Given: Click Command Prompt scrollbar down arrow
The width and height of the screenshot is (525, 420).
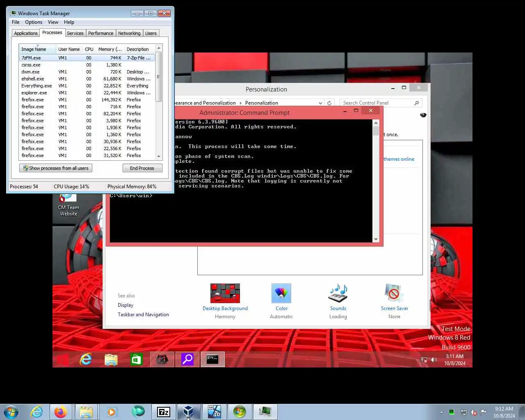Looking at the screenshot, I should click(x=376, y=239).
